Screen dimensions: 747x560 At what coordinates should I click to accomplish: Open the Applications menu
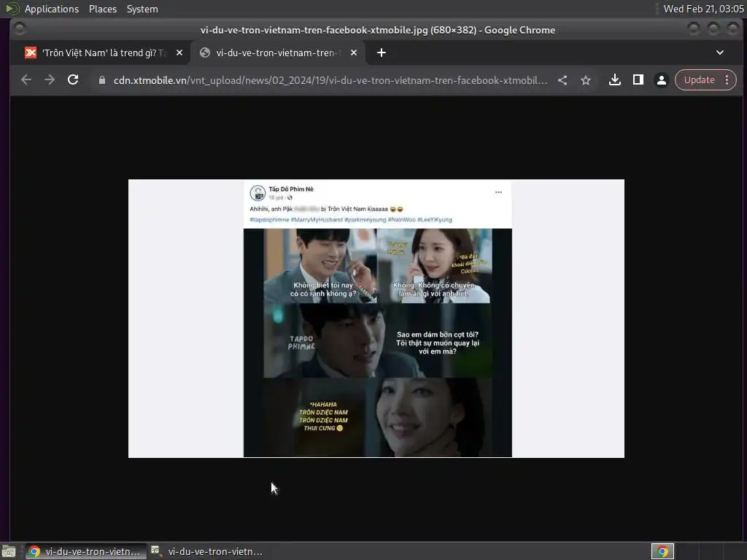52,9
